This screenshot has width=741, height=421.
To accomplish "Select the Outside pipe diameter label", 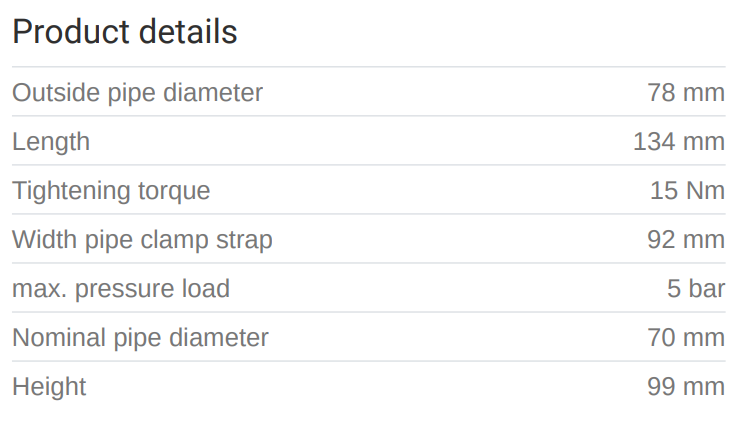I will (137, 93).
